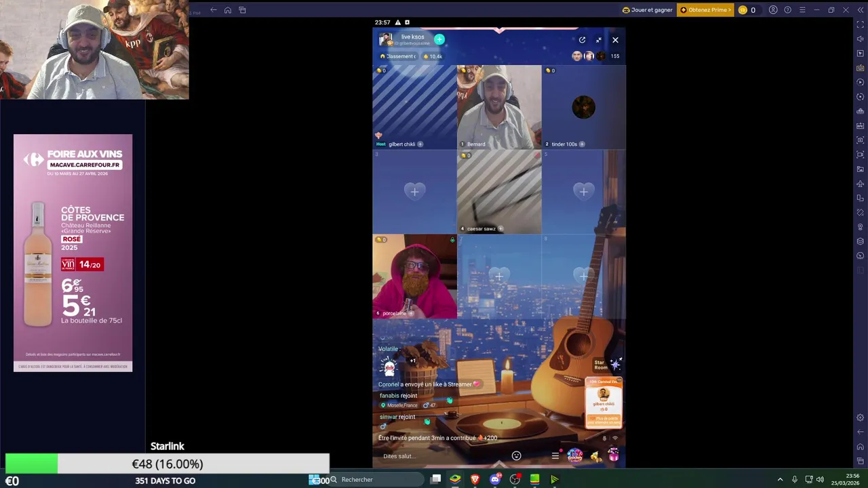Follow the host with the teal plus button
The image size is (868, 488).
click(x=439, y=39)
